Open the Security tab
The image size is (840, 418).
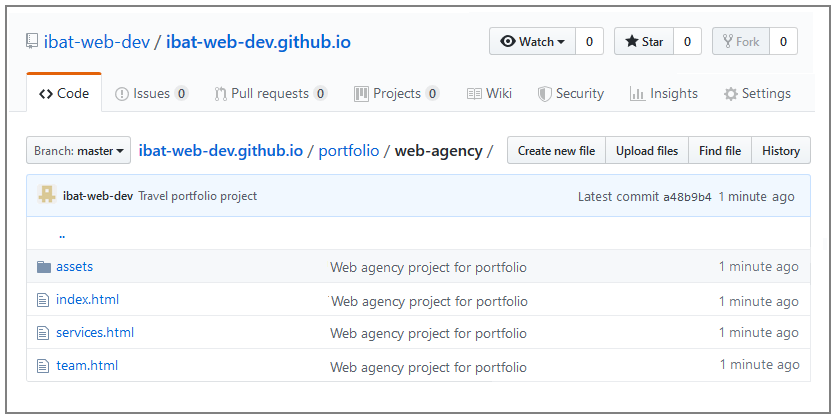click(571, 94)
